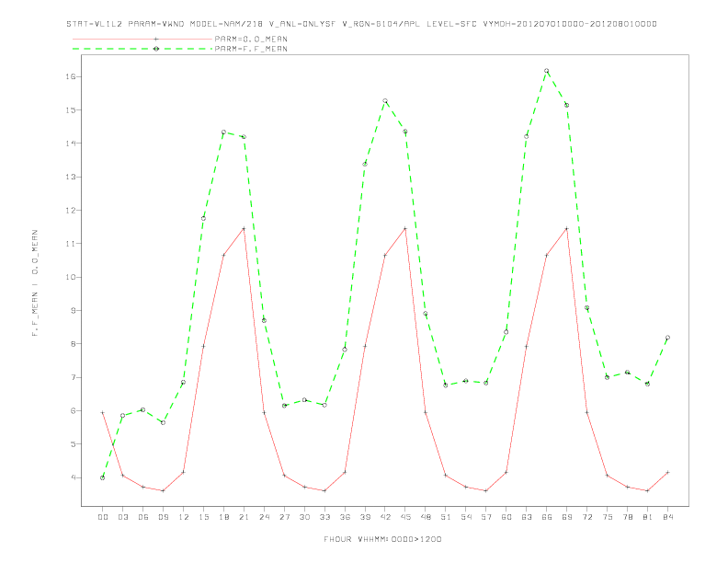This screenshot has height=563, width=728.
Task: Click x-axis tick label 09
Action: point(163,517)
